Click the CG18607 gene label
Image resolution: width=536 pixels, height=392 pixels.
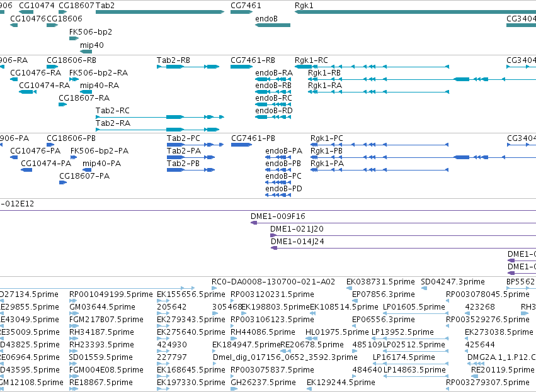click(x=76, y=6)
